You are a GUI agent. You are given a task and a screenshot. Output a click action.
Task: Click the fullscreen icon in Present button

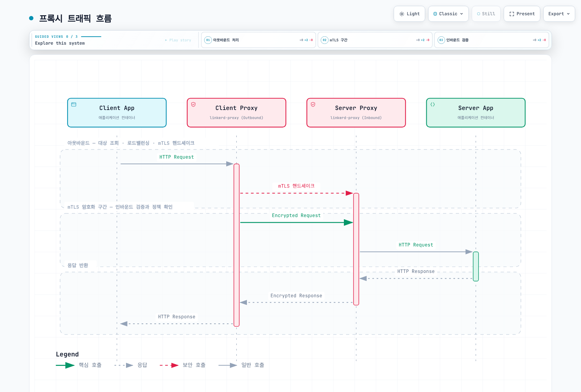(512, 14)
